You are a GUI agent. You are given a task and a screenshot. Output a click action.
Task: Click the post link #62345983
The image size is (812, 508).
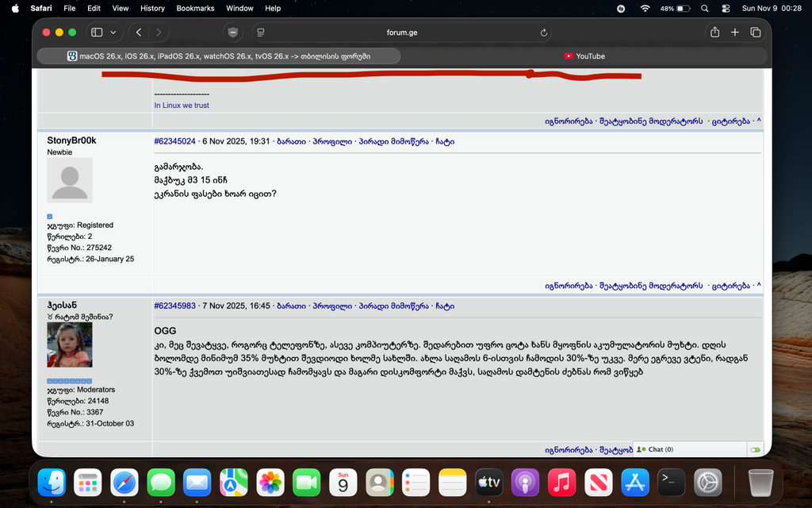click(x=174, y=306)
